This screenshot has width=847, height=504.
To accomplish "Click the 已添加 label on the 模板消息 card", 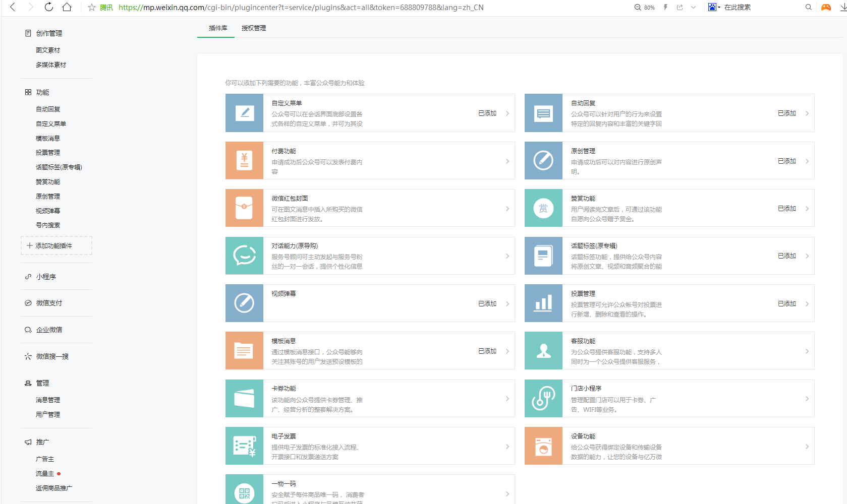I will 487,351.
